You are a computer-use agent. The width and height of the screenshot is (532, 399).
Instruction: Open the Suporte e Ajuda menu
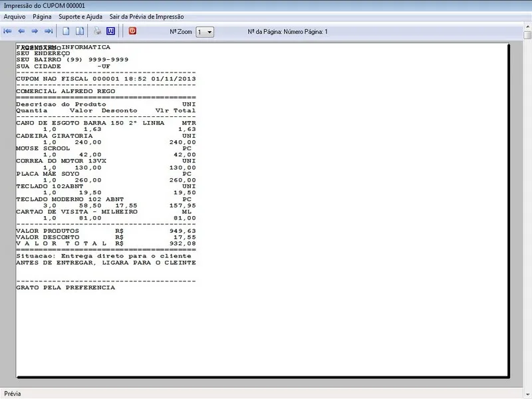point(80,15)
